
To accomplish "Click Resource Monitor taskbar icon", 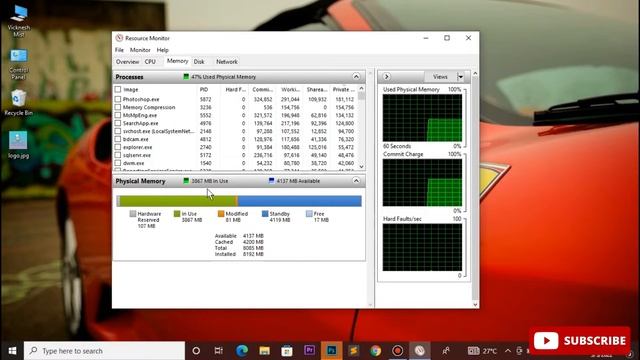I will (420, 351).
